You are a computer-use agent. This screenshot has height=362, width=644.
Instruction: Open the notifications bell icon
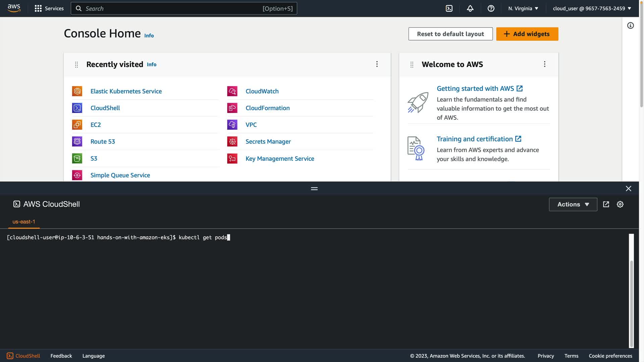tap(470, 8)
